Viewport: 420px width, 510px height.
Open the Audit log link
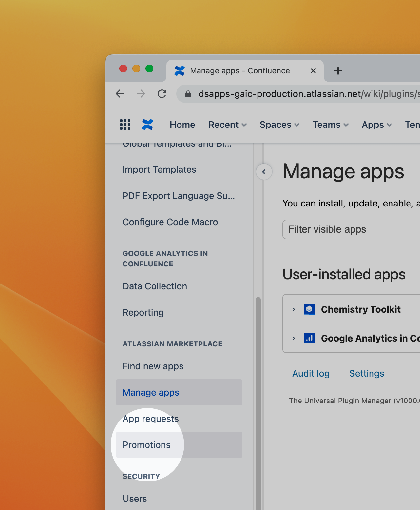[311, 373]
